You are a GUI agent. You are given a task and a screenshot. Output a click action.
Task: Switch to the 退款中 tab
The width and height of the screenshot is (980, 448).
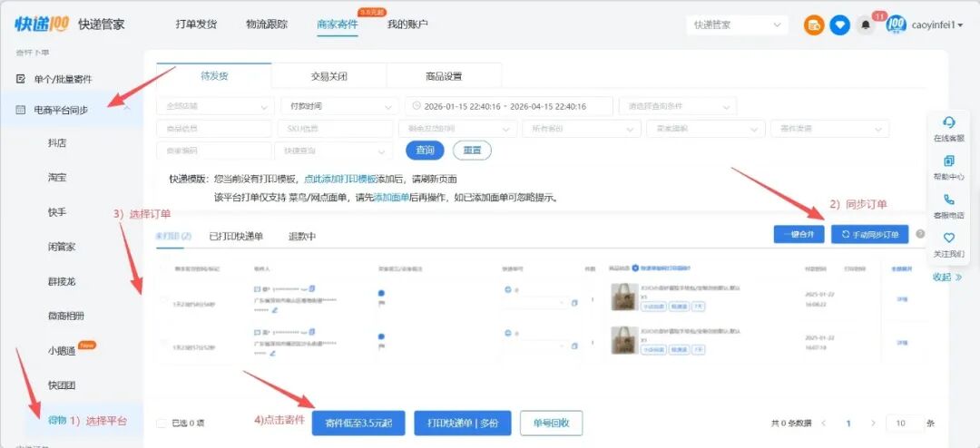pos(302,236)
